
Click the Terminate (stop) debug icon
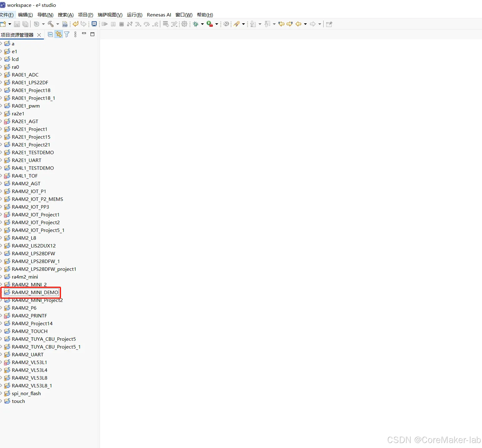click(x=121, y=24)
